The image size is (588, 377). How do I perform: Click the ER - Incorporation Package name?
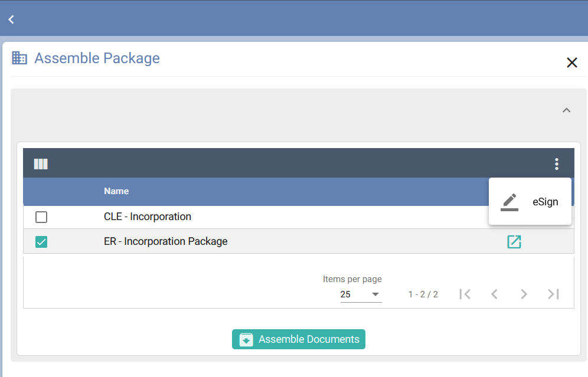pyautogui.click(x=166, y=241)
